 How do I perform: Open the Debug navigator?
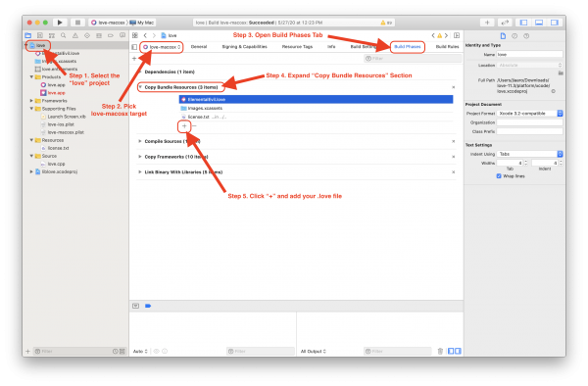[99, 35]
